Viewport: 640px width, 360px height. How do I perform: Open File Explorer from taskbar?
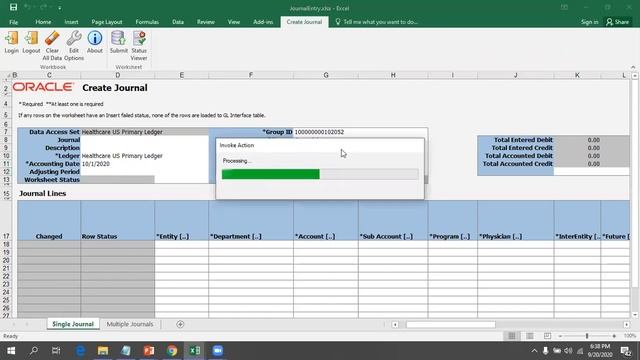click(x=103, y=351)
